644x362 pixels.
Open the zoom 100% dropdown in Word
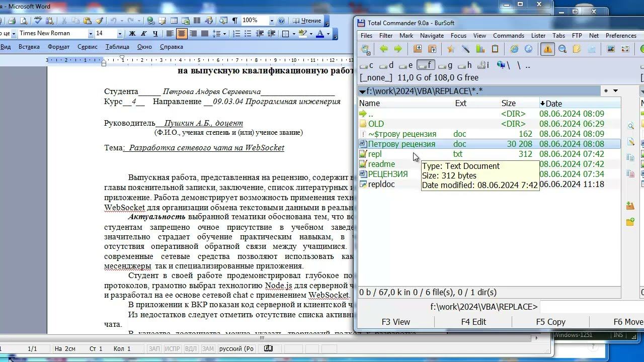click(272, 21)
